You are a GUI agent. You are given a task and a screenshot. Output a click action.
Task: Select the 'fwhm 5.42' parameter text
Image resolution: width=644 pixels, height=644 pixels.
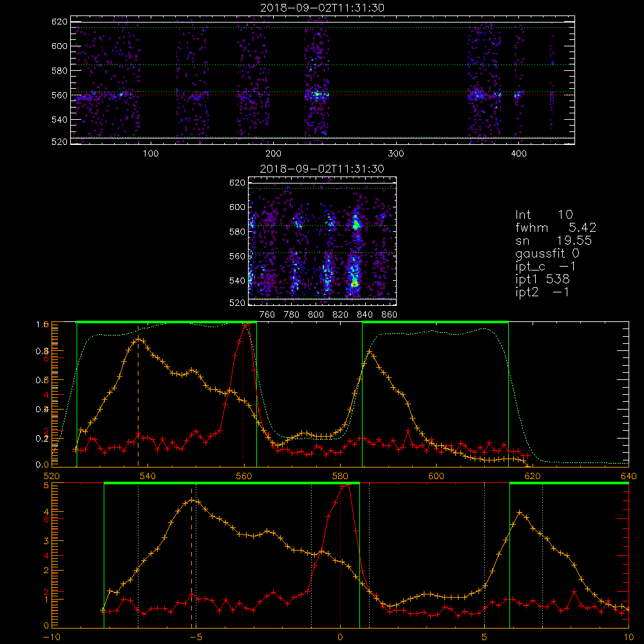point(556,227)
